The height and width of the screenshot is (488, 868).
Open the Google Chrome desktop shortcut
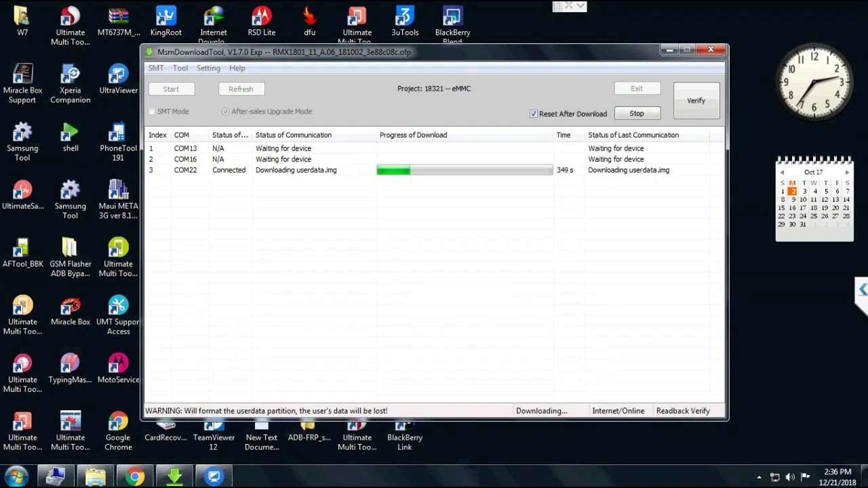click(118, 431)
